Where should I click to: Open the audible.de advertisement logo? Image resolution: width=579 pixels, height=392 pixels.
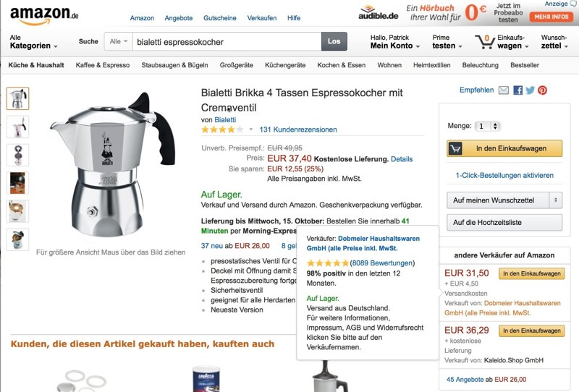[x=378, y=12]
